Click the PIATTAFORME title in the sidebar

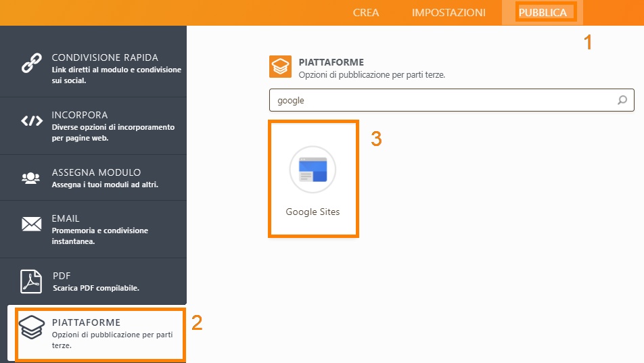click(86, 322)
